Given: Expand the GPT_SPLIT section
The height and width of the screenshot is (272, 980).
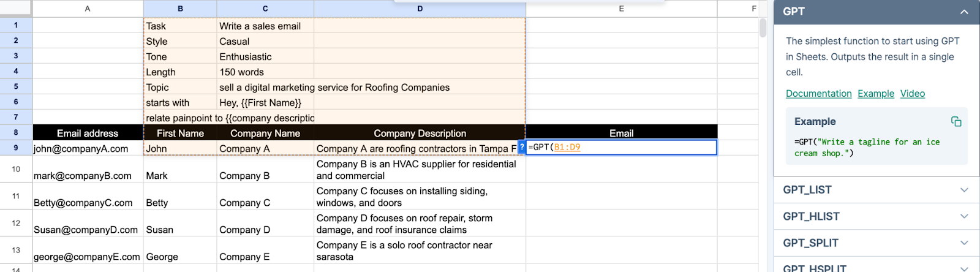Looking at the screenshot, I should point(876,243).
